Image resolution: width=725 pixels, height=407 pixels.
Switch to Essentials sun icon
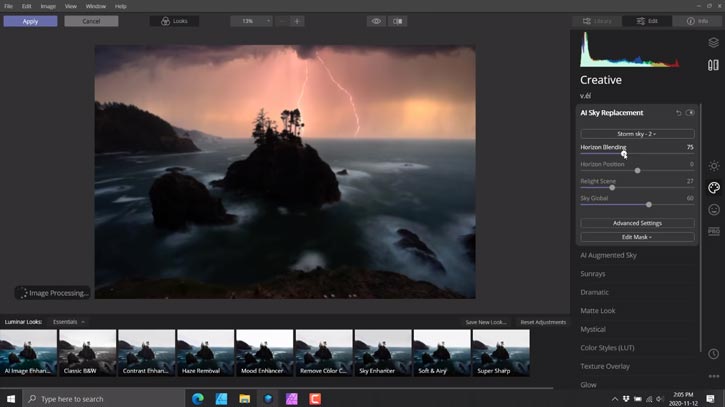coord(713,166)
